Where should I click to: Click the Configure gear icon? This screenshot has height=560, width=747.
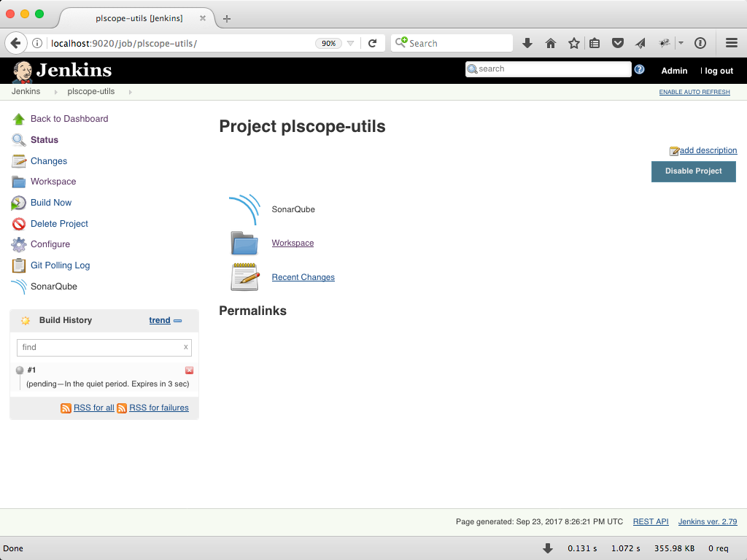point(18,244)
